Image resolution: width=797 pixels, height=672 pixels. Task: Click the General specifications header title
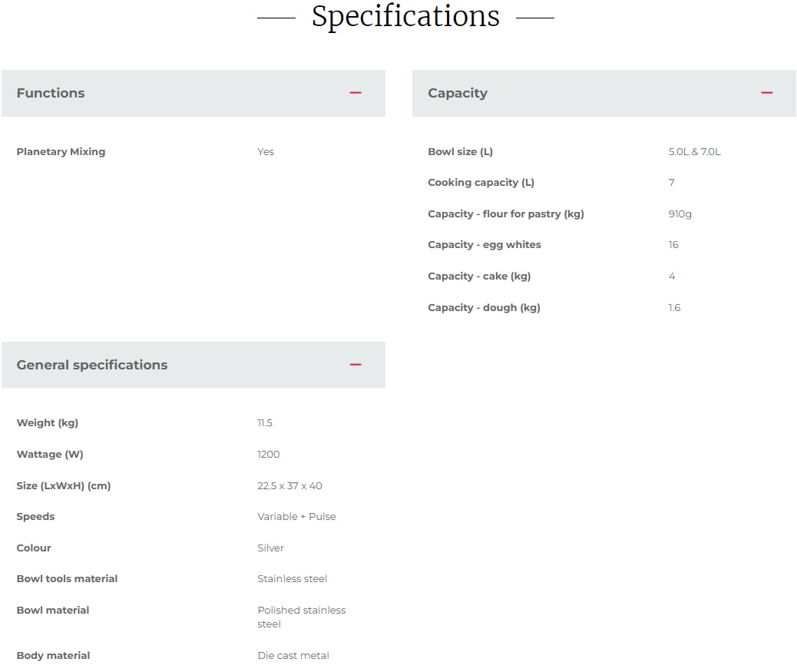click(92, 365)
